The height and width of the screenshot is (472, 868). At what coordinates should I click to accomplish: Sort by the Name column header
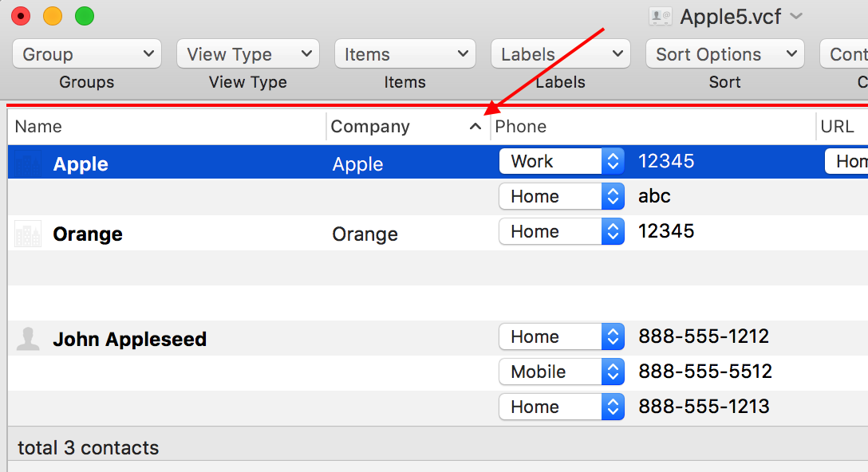[168, 127]
